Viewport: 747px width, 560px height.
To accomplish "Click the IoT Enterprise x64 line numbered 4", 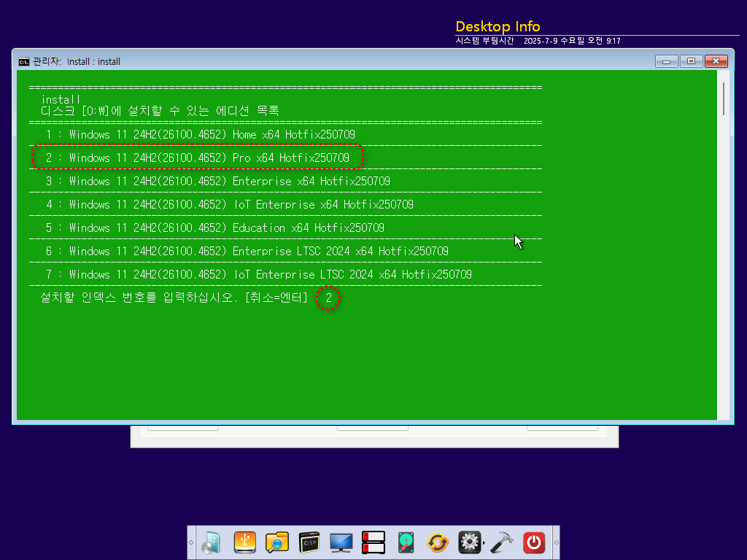I will (x=229, y=204).
